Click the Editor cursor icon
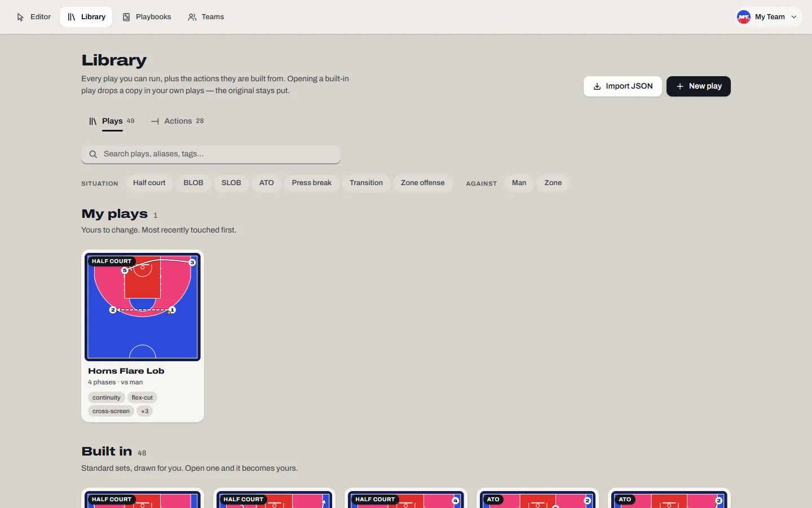Viewport: 812px width, 508px height. click(20, 17)
